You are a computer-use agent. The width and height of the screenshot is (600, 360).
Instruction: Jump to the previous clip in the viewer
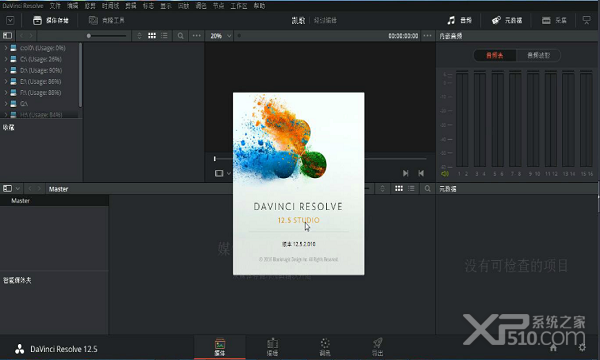tap(421, 173)
